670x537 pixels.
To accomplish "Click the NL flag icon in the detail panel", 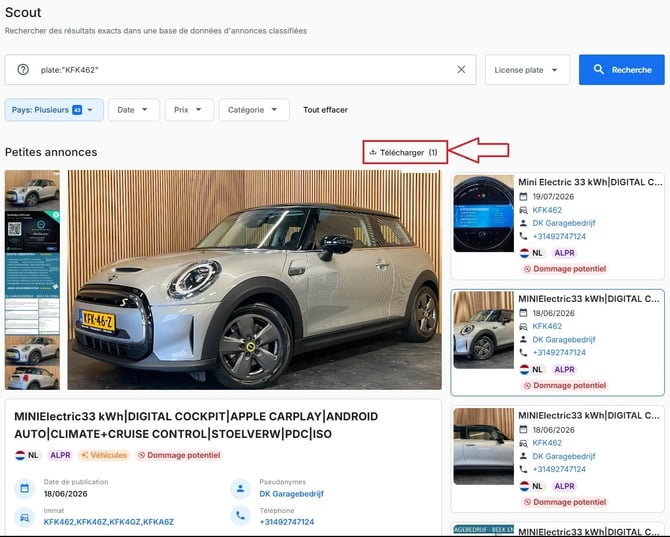I will click(20, 455).
